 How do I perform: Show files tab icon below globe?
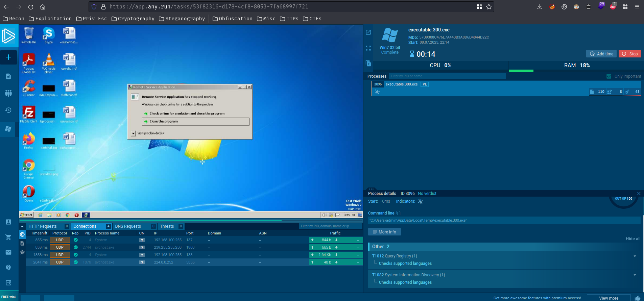22,243
